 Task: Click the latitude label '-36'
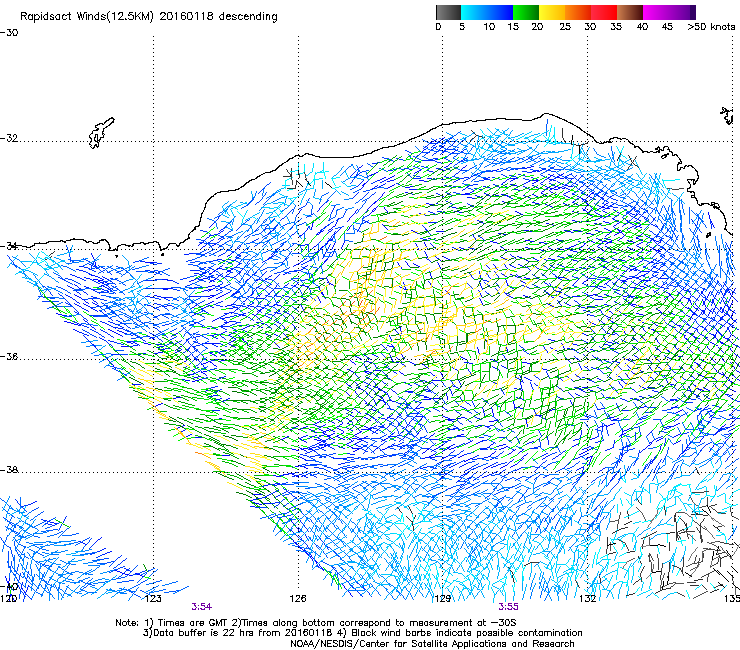click(9, 356)
